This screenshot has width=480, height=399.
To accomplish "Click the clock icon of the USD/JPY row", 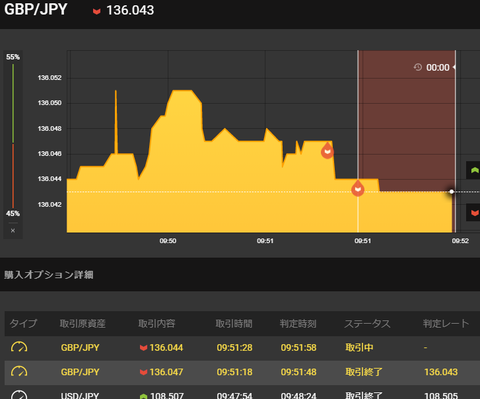I will pyautogui.click(x=19, y=395).
